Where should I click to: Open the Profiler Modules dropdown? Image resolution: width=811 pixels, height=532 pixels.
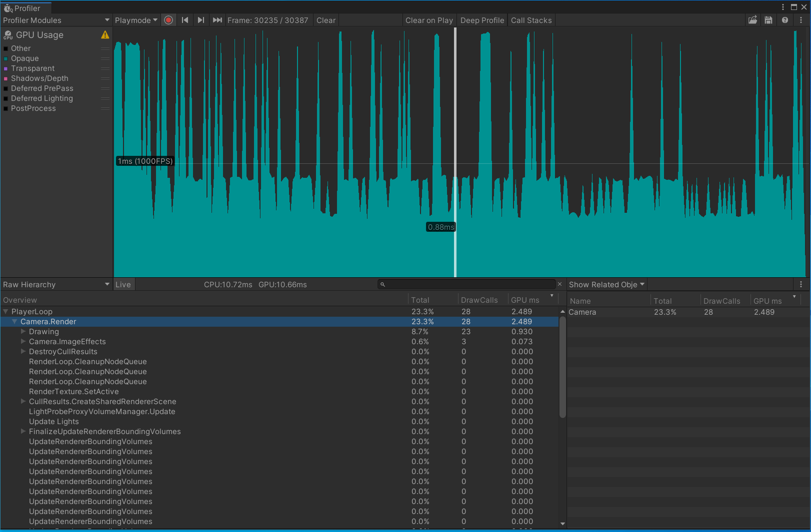pos(56,20)
